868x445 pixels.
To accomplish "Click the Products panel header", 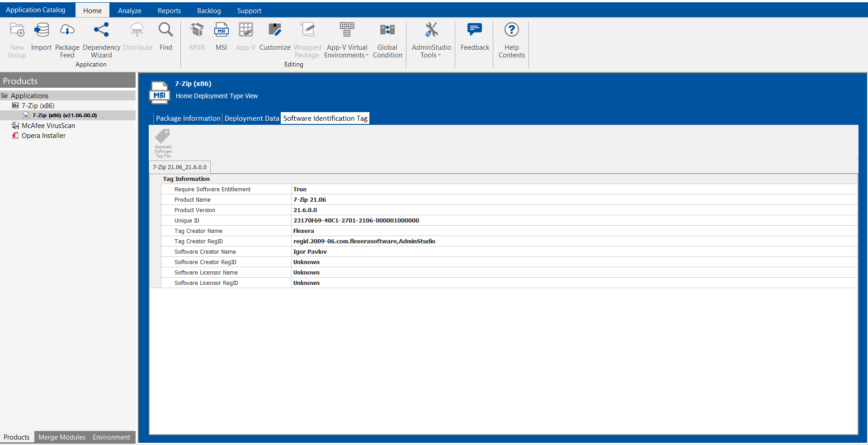I will 68,81.
